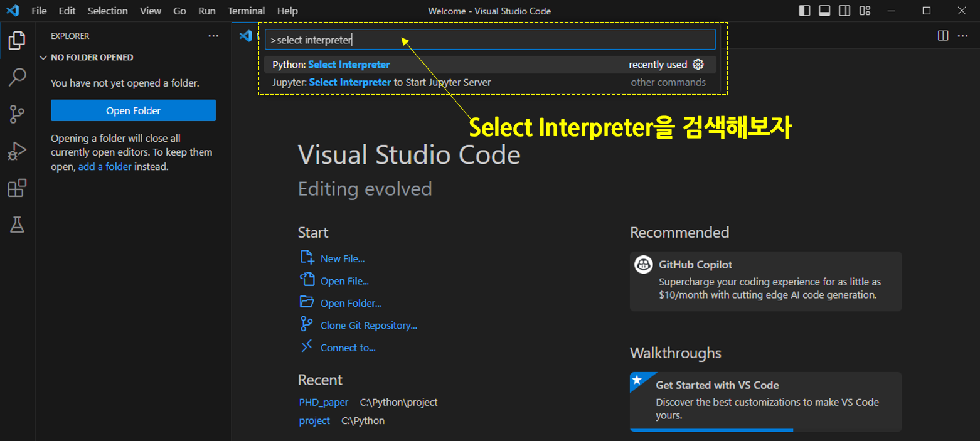Open the Get Started with VS Code walkthrough

765,401
